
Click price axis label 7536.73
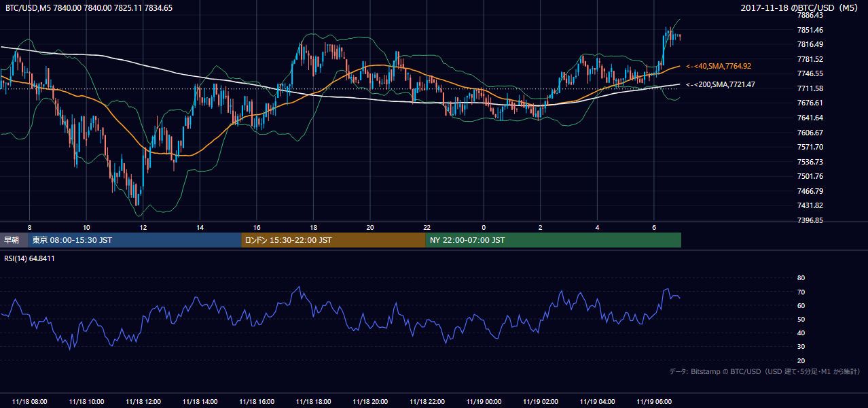click(810, 162)
